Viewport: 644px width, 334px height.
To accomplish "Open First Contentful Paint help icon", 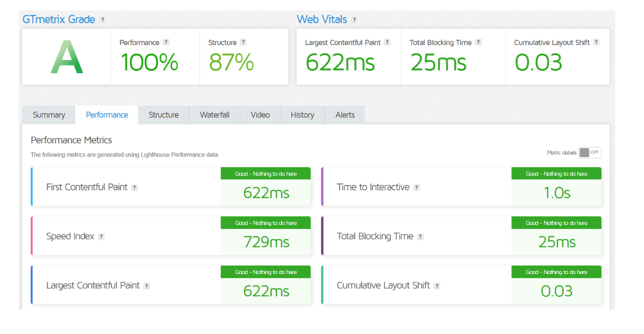I will point(134,188).
